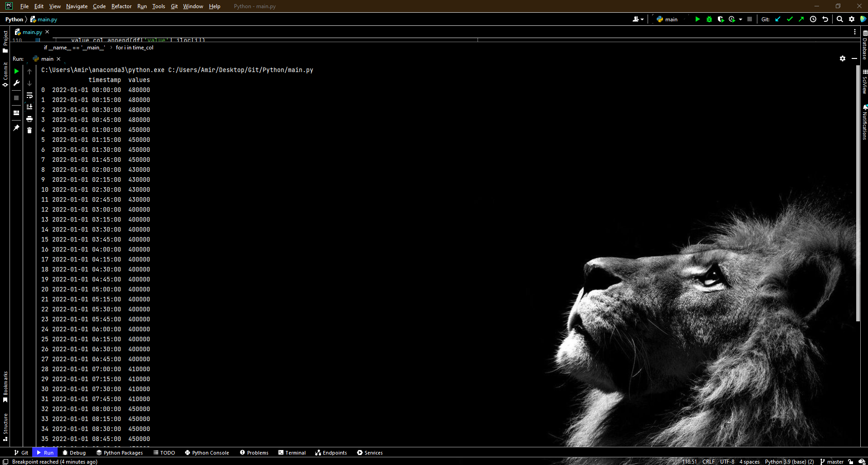Print the console output with printer icon

29,119
